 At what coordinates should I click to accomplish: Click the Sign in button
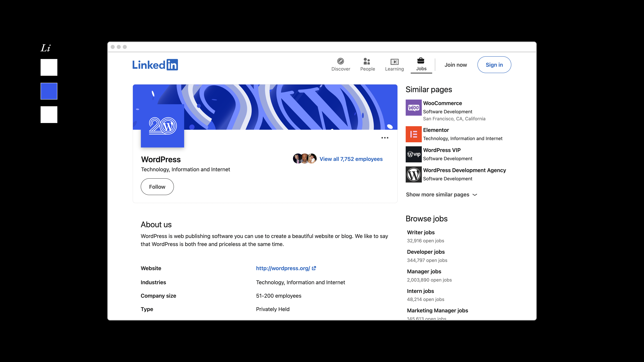click(494, 65)
